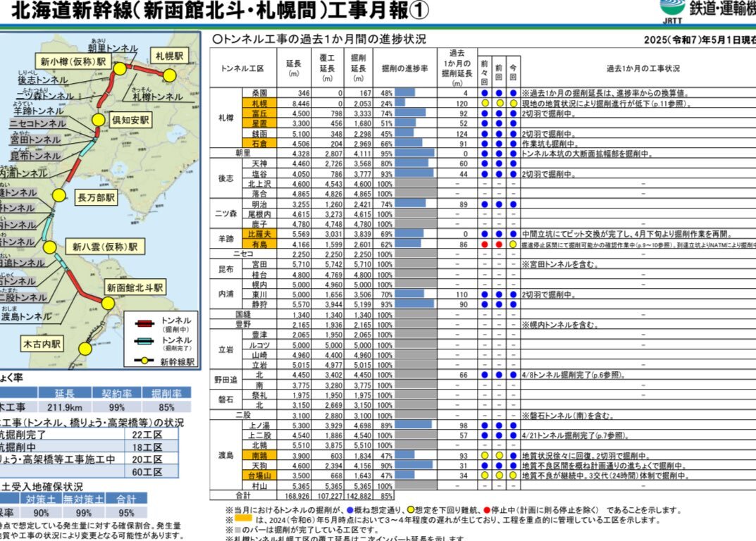Click the note 4/8トンネル掘削完了(p.6参照)

pos(574,375)
